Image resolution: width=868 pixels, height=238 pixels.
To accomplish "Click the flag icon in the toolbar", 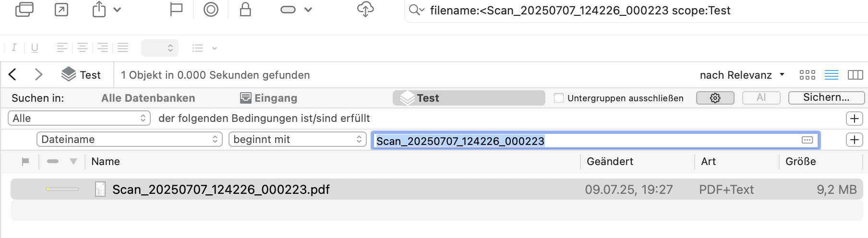I will pyautogui.click(x=176, y=10).
